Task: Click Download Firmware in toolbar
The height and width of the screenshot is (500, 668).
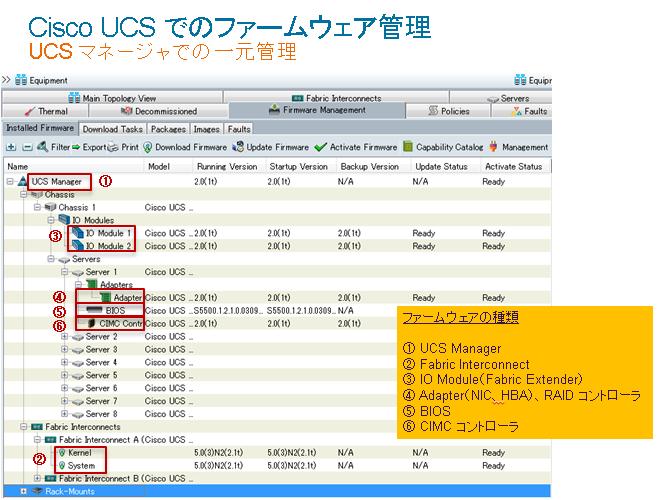Action: [185, 147]
